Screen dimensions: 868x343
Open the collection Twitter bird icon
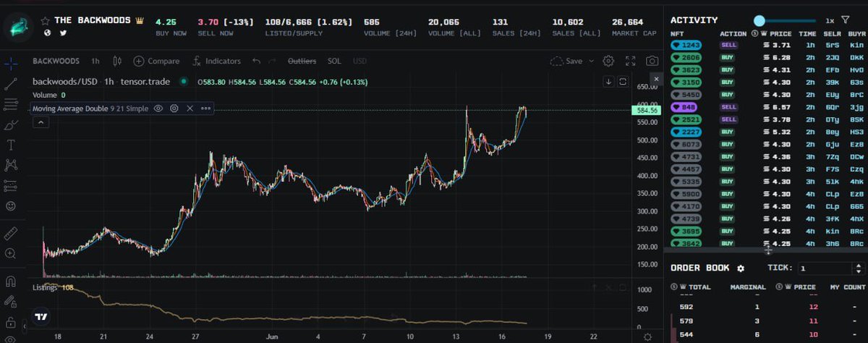tap(62, 33)
